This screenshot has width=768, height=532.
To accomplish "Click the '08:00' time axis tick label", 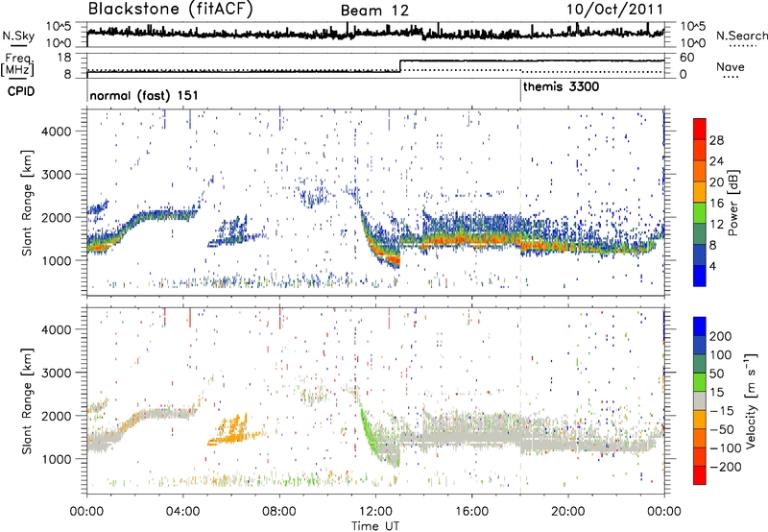I will coord(279,512).
